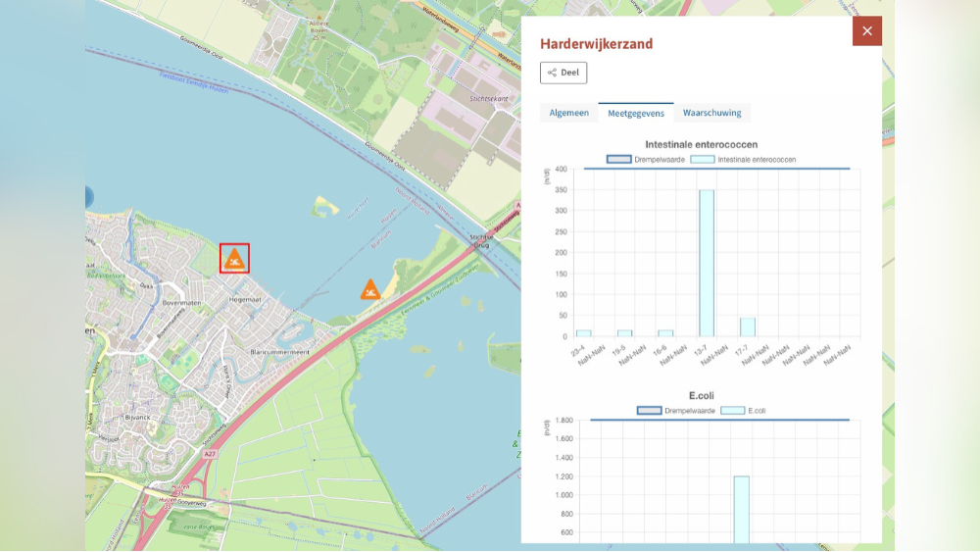The image size is (980, 552).
Task: Click the Deel share button
Action: [563, 73]
